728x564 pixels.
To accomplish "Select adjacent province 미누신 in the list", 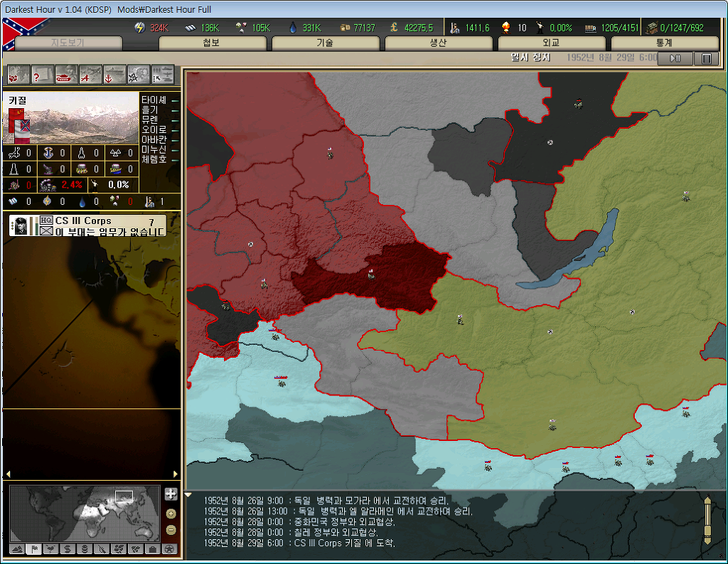I will pos(154,149).
